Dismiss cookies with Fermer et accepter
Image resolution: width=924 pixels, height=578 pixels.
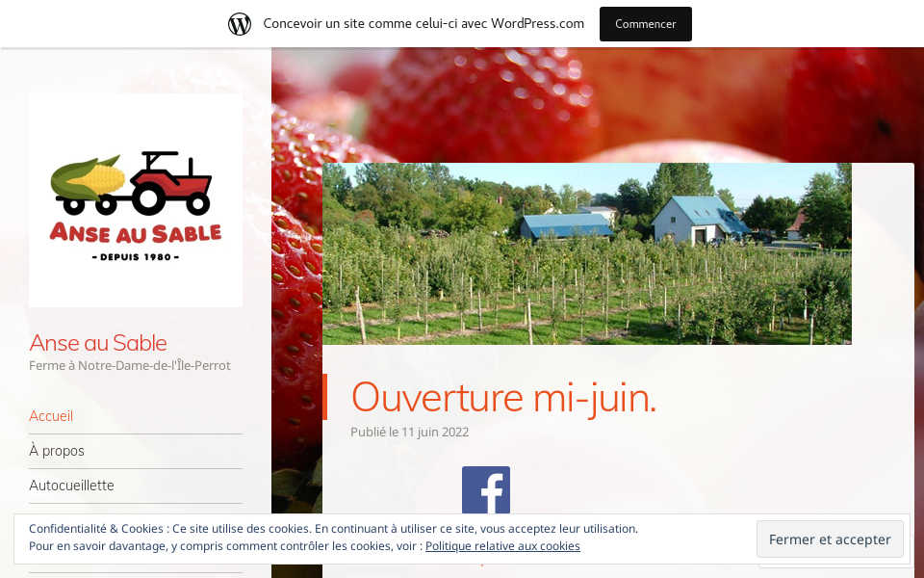(x=830, y=539)
